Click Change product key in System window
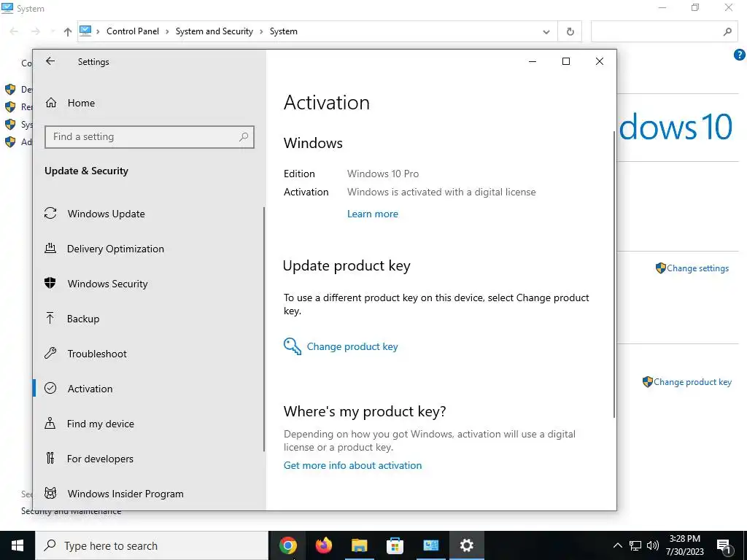747x560 pixels. [x=692, y=382]
